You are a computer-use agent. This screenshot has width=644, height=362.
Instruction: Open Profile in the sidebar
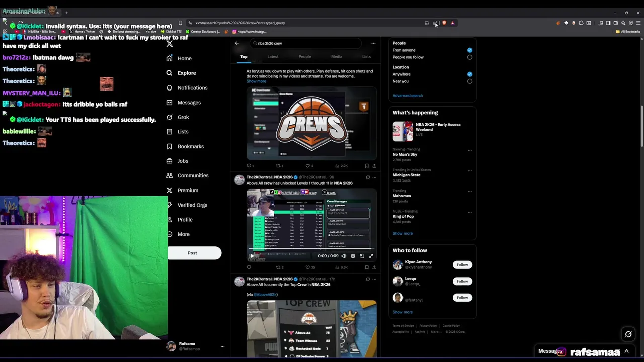[x=180, y=219]
